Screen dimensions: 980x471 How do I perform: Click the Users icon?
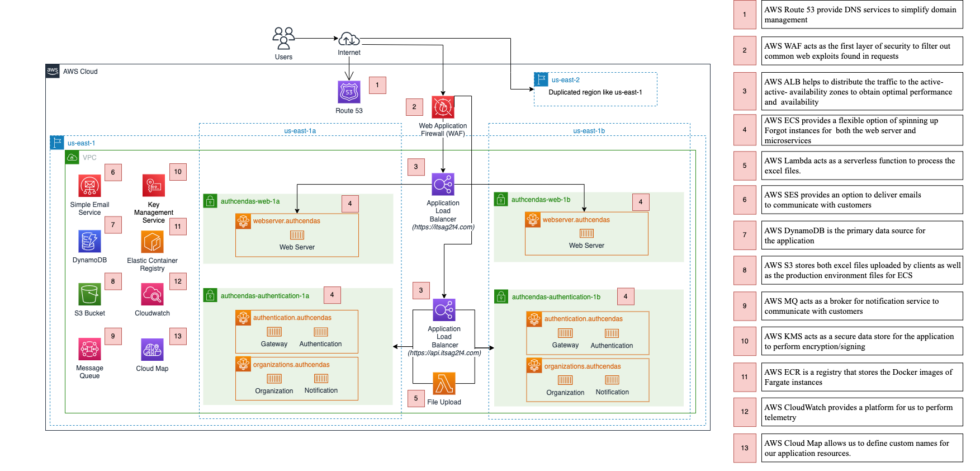pos(283,39)
